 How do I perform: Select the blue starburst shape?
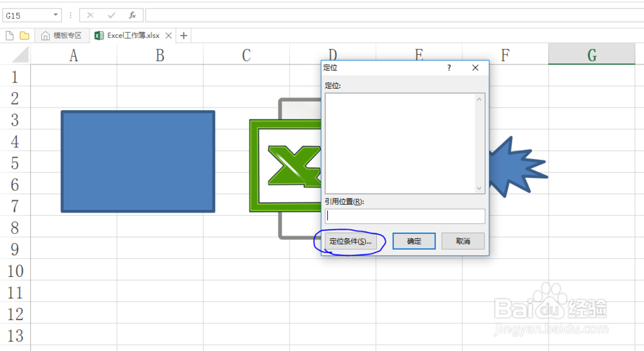(518, 167)
